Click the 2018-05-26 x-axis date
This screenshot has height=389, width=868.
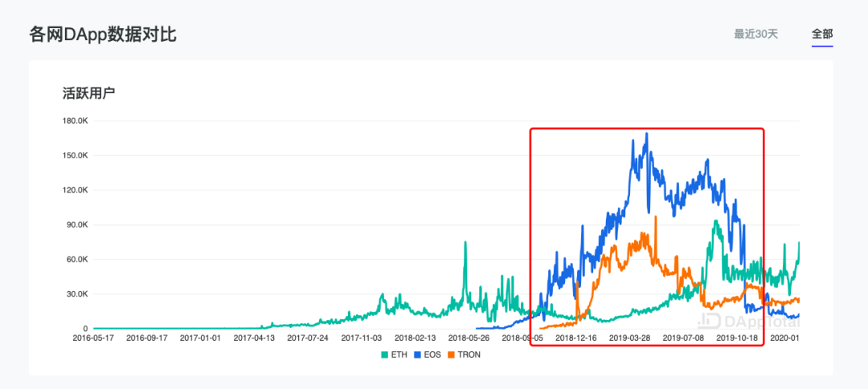(469, 337)
